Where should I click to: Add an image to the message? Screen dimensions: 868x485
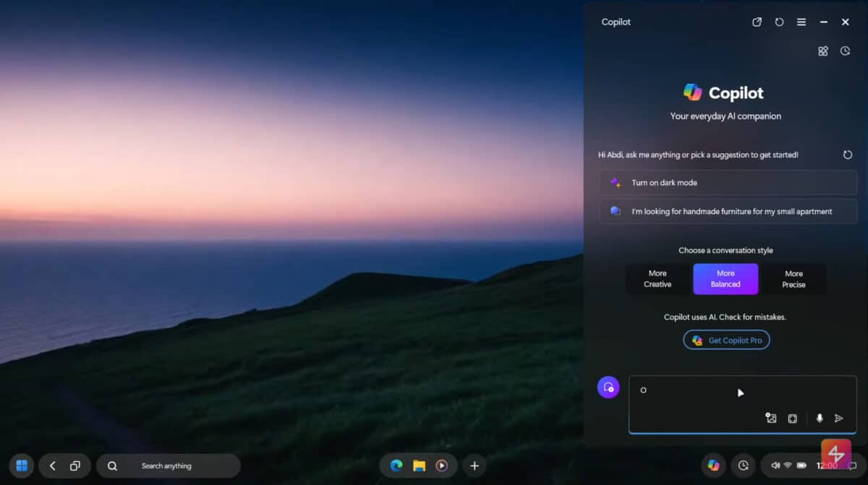click(771, 419)
